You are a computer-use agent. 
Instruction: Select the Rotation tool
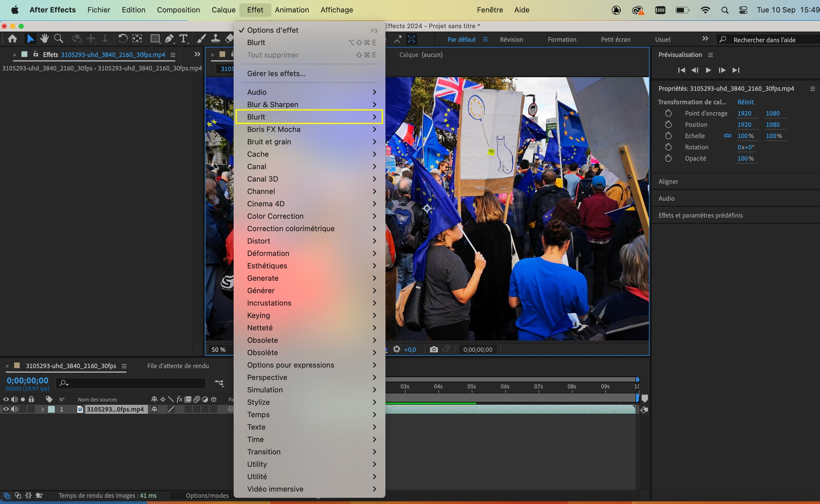(x=122, y=39)
